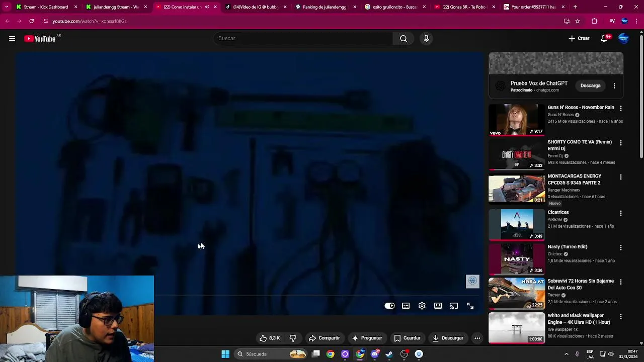Save the video with Guardar
Image resolution: width=644 pixels, height=362 pixels.
click(408, 338)
